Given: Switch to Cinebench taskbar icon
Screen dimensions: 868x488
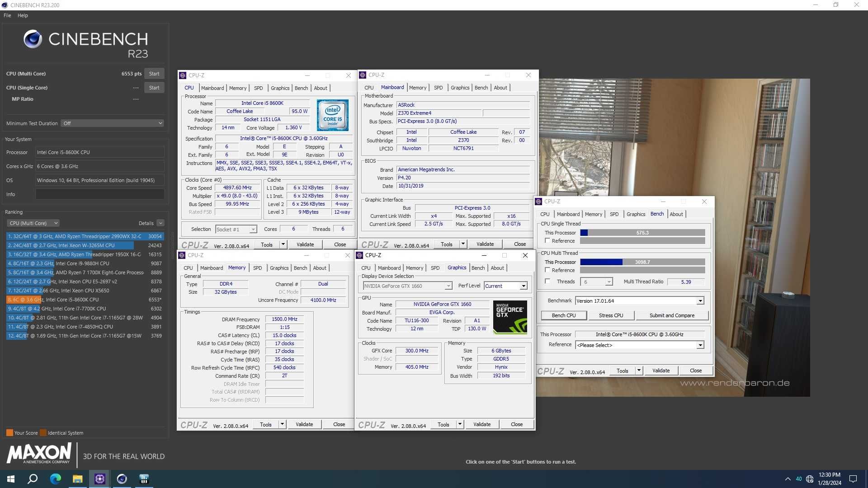Looking at the screenshot, I should [x=122, y=479].
